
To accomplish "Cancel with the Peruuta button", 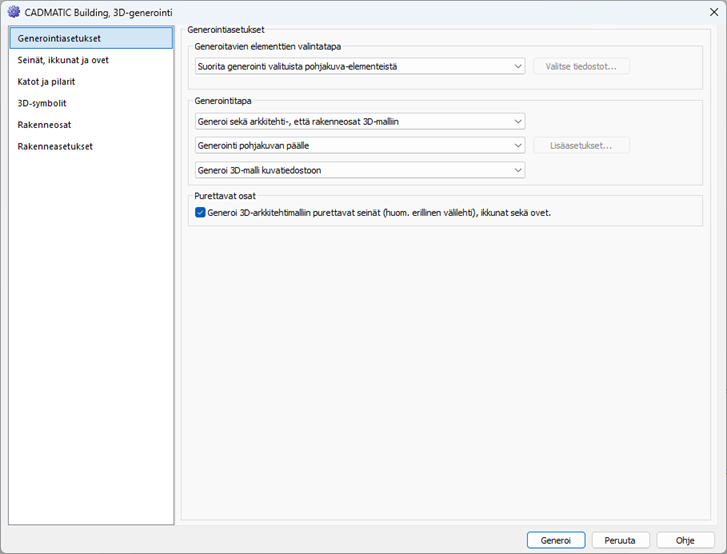I will 620,540.
